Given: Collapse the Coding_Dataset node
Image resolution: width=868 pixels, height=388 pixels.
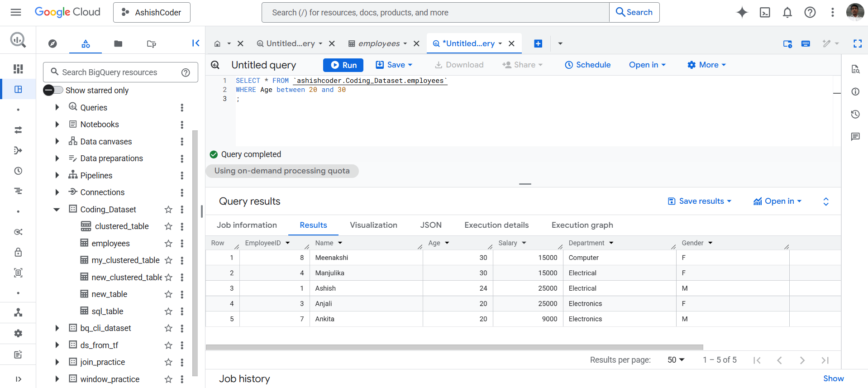Looking at the screenshot, I should (57, 209).
